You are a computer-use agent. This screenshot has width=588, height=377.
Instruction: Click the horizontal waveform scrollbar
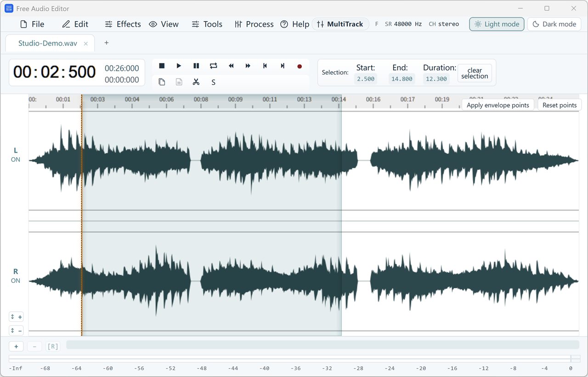[322, 345]
